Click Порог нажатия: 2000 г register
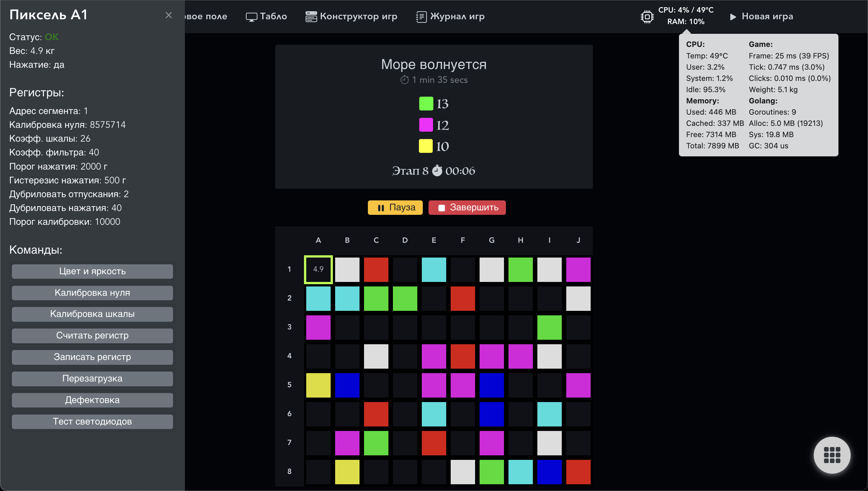The width and height of the screenshot is (868, 491). [x=58, y=167]
